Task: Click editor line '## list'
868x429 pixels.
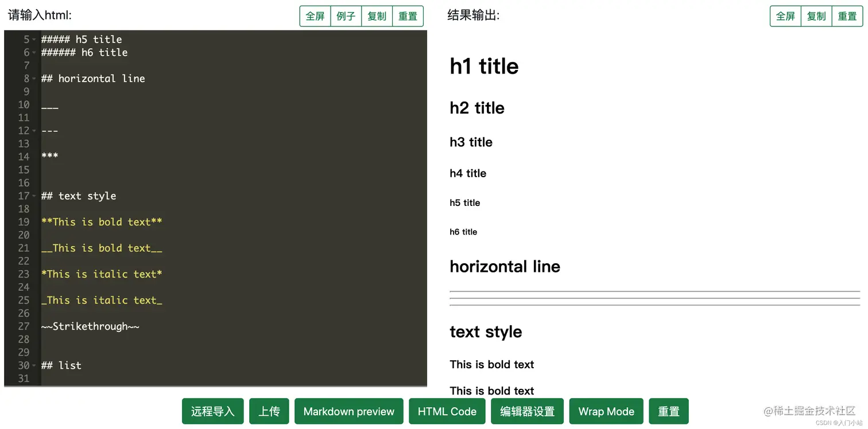Action: [61, 365]
